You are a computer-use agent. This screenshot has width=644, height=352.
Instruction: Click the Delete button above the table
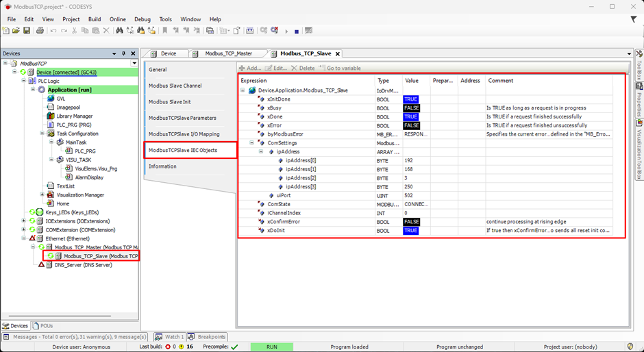tap(303, 68)
